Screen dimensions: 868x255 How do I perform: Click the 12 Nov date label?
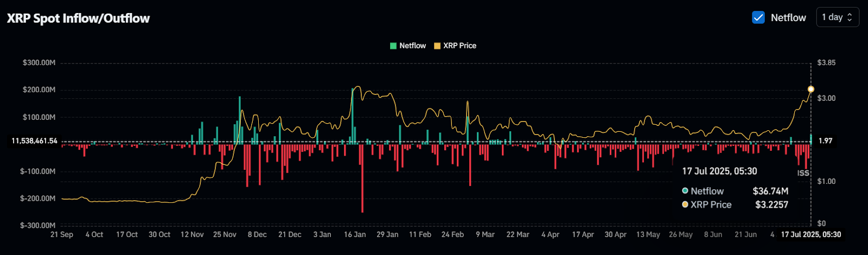point(192,235)
